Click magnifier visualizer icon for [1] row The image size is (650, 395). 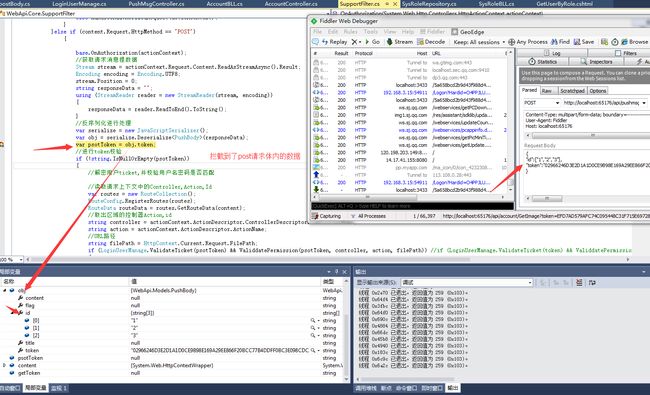click(313, 328)
